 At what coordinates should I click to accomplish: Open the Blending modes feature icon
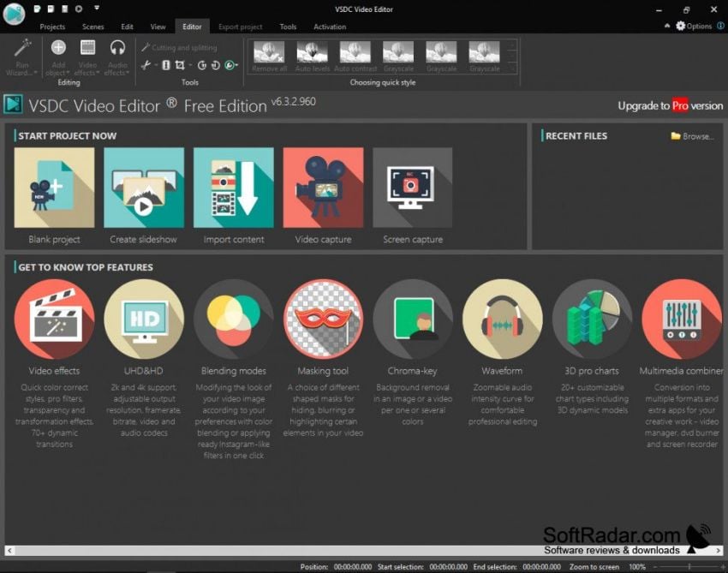click(x=234, y=319)
